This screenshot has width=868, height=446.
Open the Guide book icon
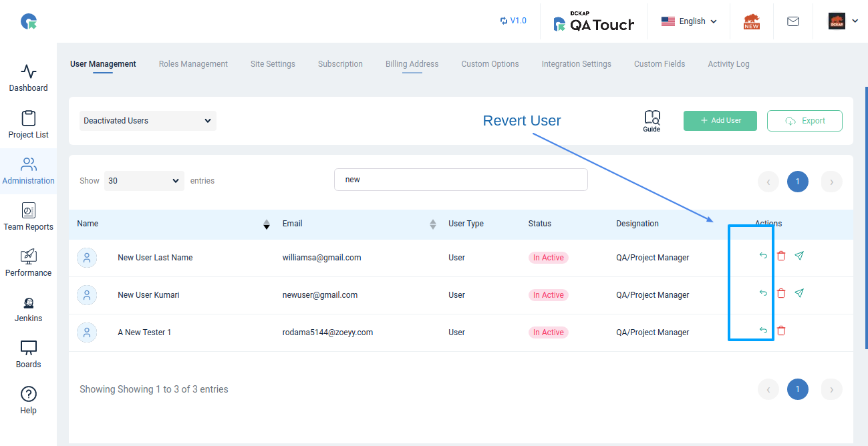(x=652, y=121)
